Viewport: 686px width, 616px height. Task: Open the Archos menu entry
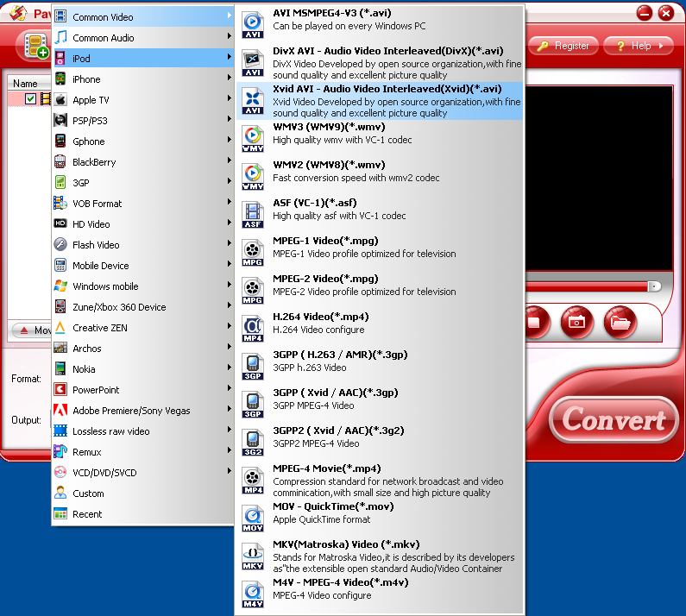142,349
